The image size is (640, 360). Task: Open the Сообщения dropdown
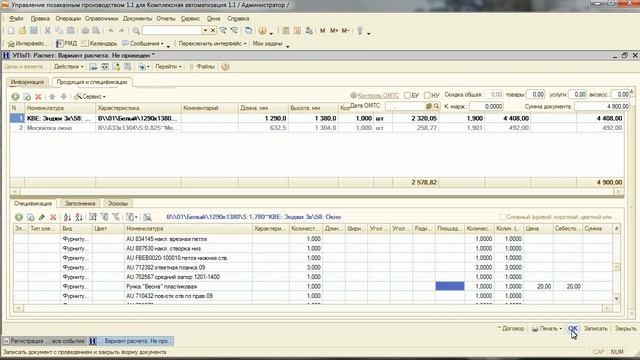(x=143, y=43)
